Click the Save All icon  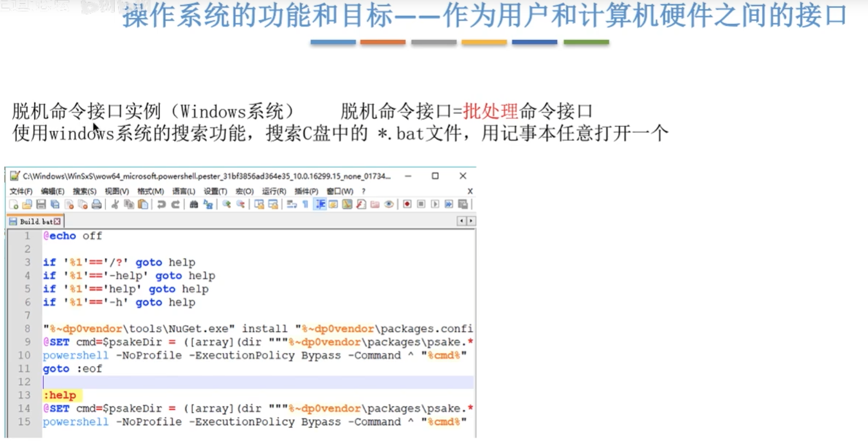(55, 205)
